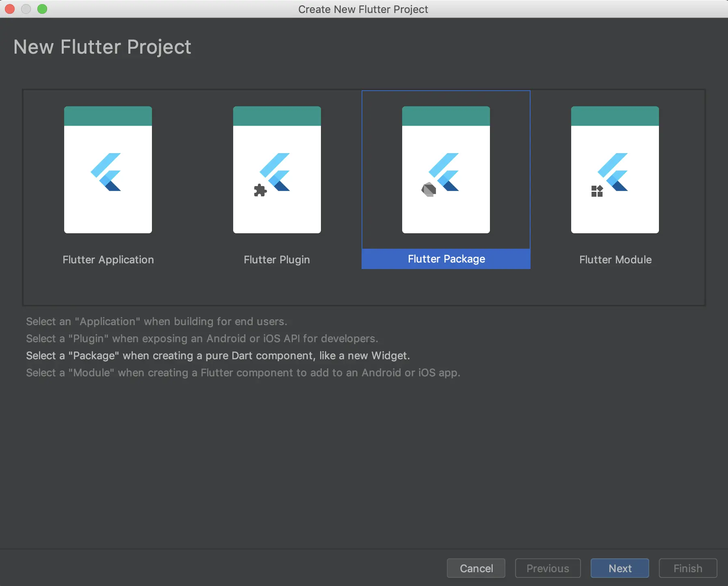
Task: Click the Flutter Module label
Action: pyautogui.click(x=615, y=260)
